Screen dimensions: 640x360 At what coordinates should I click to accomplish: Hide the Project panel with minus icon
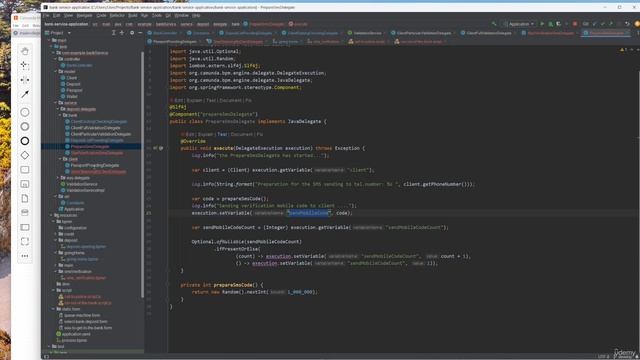pyautogui.click(x=140, y=33)
